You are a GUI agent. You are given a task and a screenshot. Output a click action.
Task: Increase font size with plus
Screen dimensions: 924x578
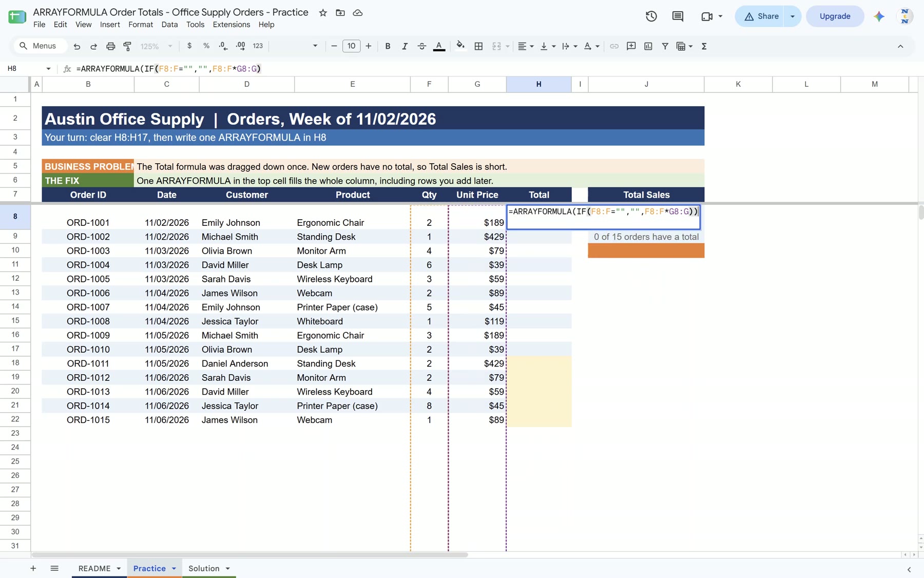tap(368, 46)
